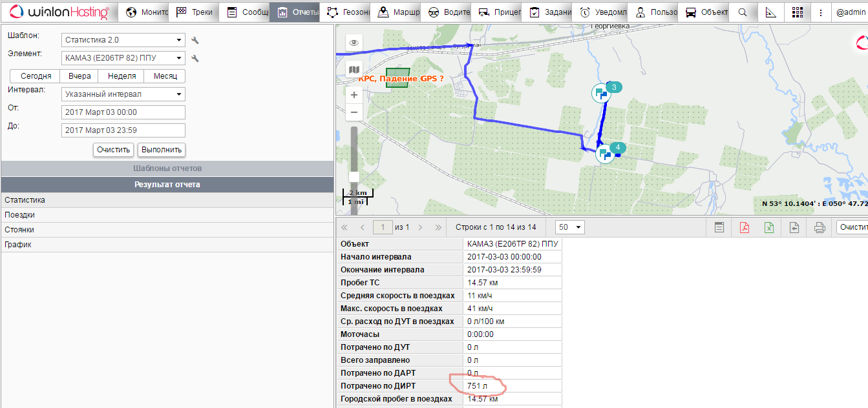Change rows per page dropdown
This screenshot has height=408, width=868.
pos(570,227)
